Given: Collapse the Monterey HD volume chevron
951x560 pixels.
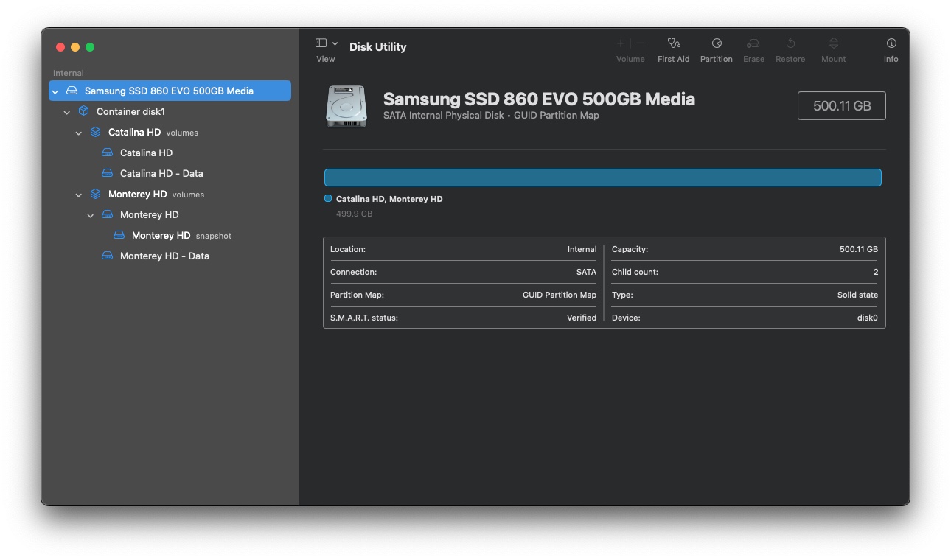Looking at the screenshot, I should pos(91,215).
